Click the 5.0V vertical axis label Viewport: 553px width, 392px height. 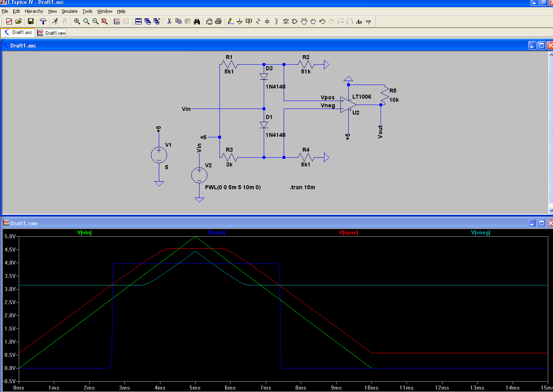coord(10,236)
